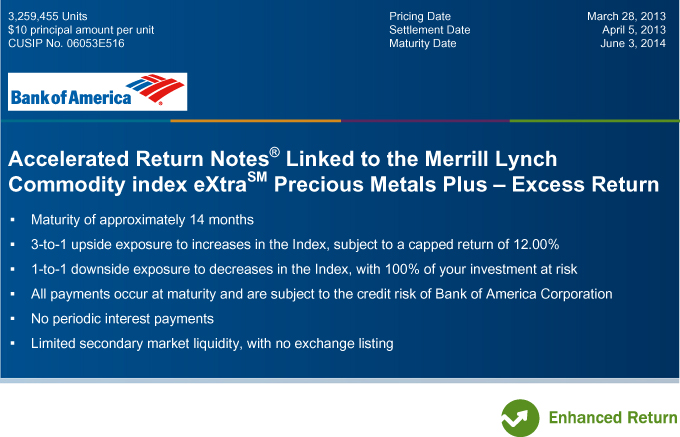Click the March 28, 2013 date

tap(626, 16)
